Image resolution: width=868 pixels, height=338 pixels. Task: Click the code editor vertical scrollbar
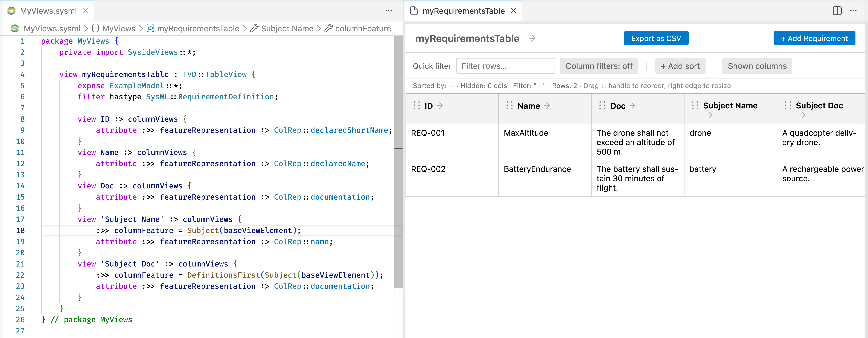(x=398, y=162)
